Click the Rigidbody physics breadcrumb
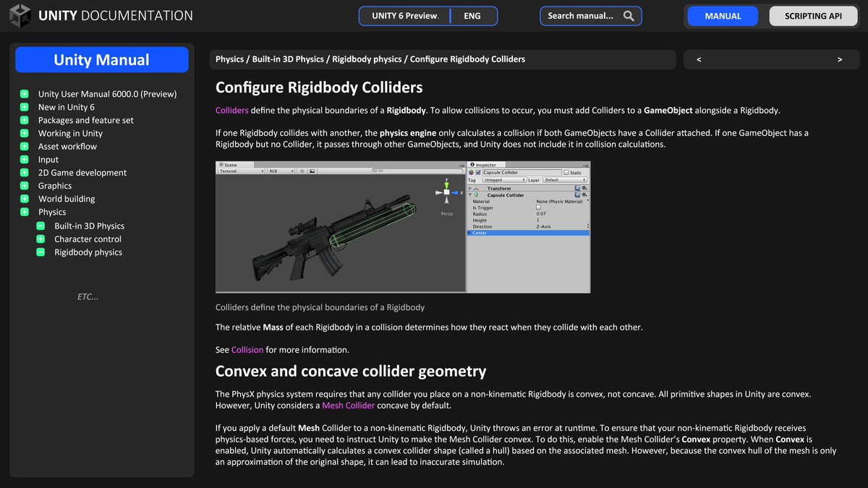This screenshot has width=868, height=488. point(367,59)
